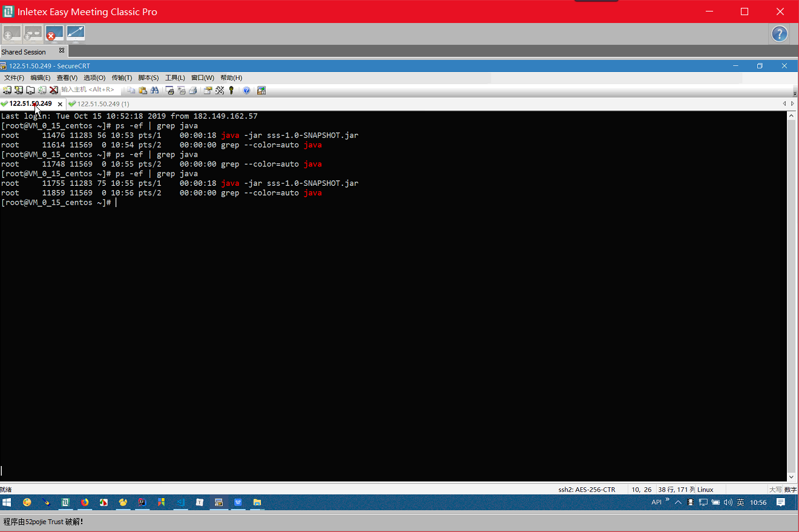Open 传输(T) menu

pos(122,77)
